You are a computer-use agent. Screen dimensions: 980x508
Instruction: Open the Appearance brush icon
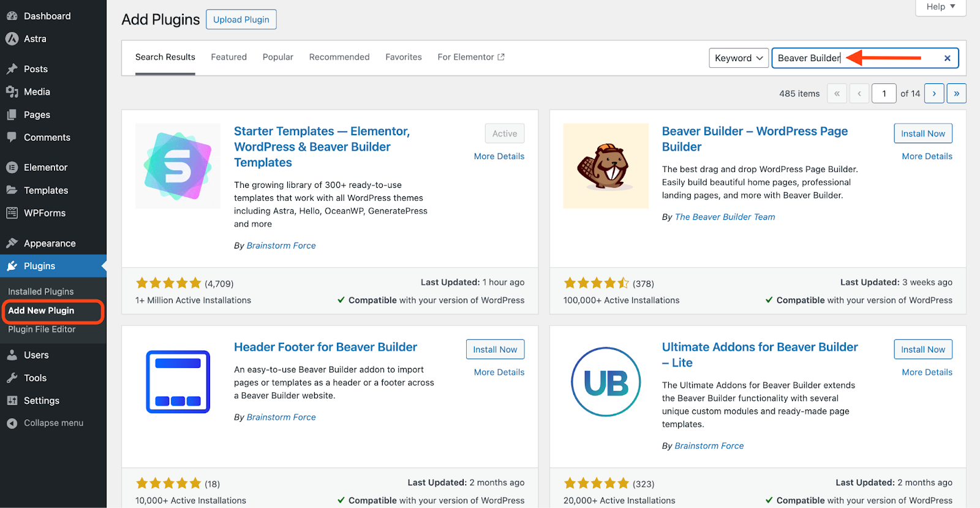12,243
